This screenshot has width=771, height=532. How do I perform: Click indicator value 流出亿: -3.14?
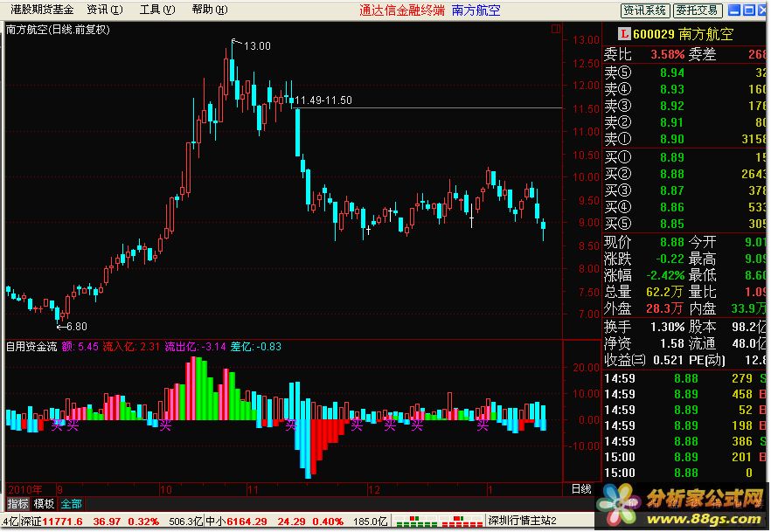point(195,347)
